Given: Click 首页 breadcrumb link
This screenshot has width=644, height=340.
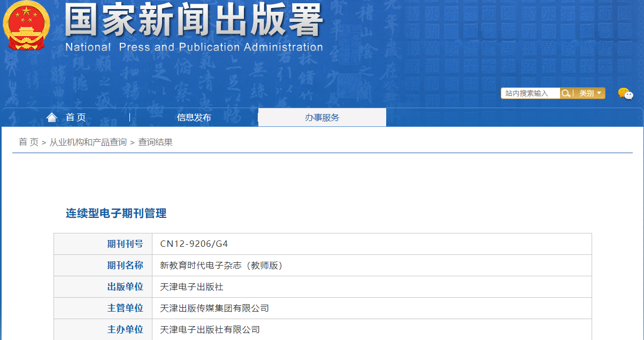Looking at the screenshot, I should [x=28, y=142].
